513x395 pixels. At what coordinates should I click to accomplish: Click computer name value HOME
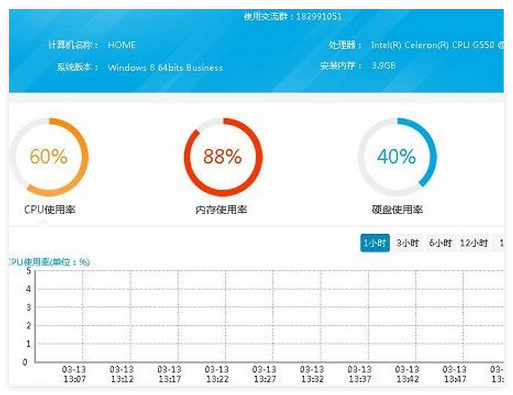point(122,45)
